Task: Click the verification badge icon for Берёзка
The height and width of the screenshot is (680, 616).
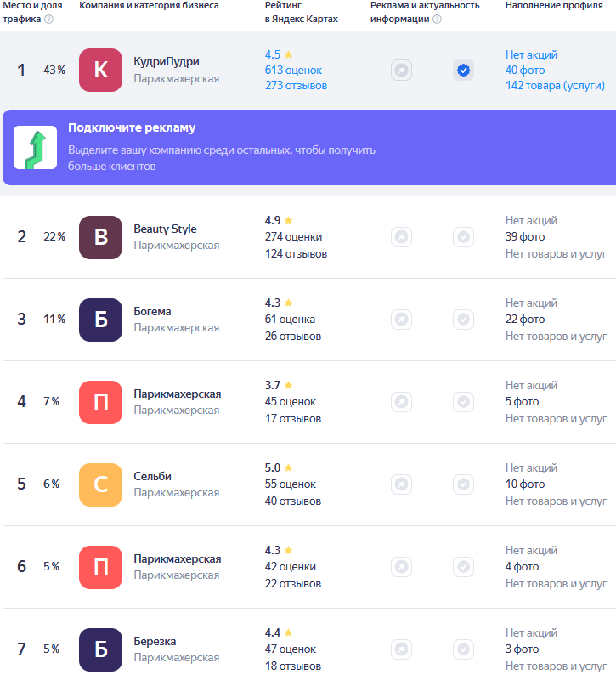Action: [463, 649]
